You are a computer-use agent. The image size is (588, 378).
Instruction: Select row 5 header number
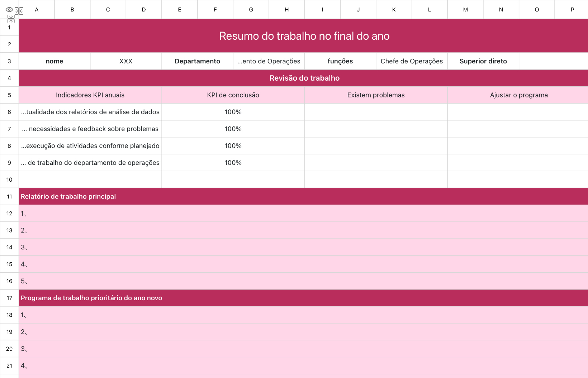click(9, 95)
